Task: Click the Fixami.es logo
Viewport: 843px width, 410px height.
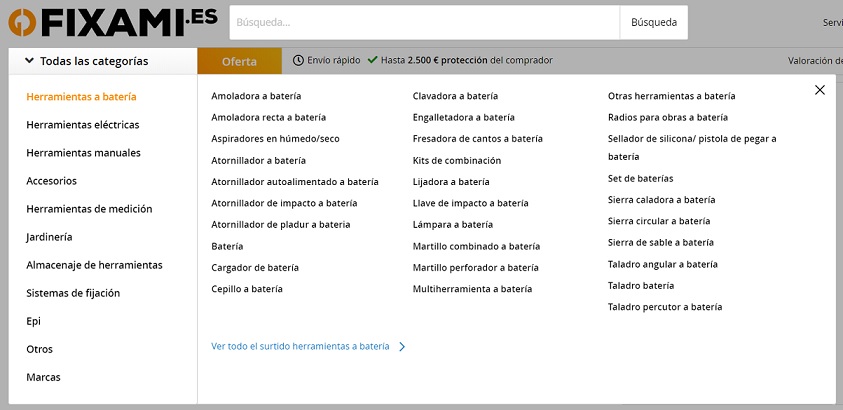Action: tap(108, 22)
